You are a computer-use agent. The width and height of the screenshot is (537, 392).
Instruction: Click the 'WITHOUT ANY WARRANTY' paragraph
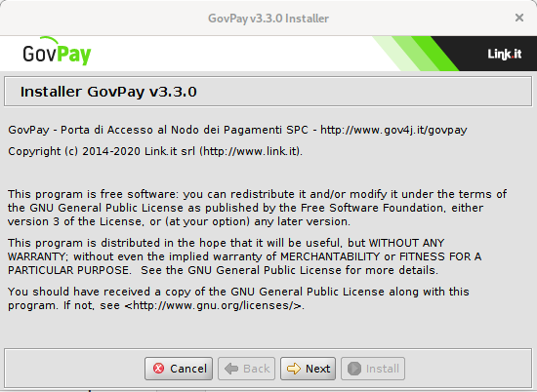244,256
